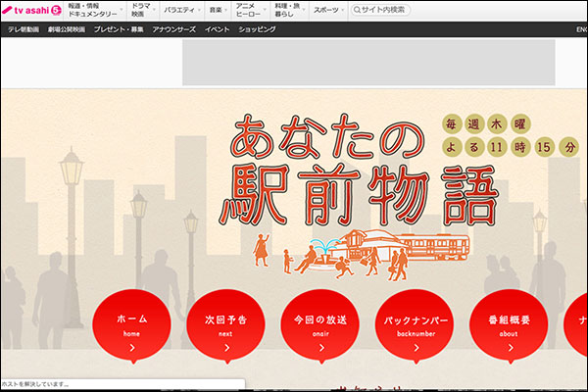
Task: Click the 番組概要 about button
Action: [507, 323]
